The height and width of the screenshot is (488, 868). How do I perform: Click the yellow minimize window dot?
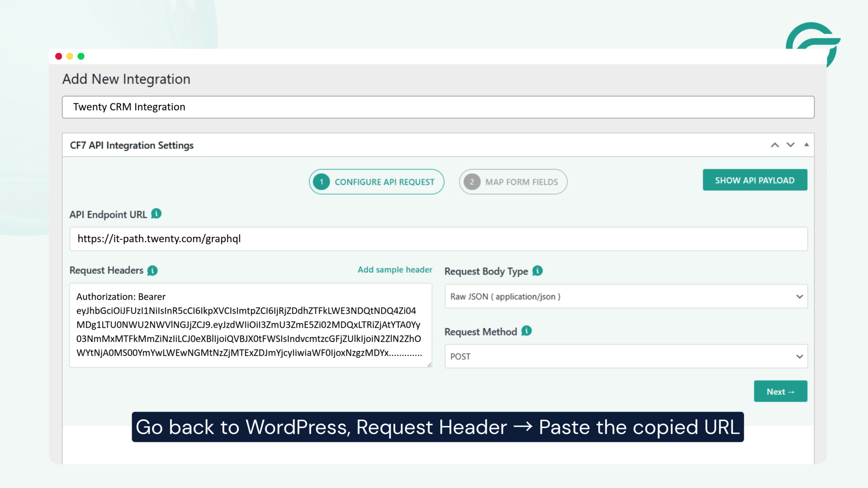70,56
